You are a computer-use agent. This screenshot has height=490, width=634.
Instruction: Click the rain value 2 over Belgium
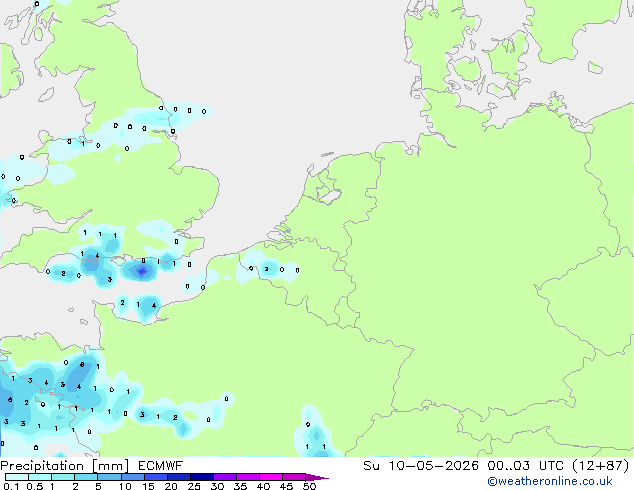point(266,269)
